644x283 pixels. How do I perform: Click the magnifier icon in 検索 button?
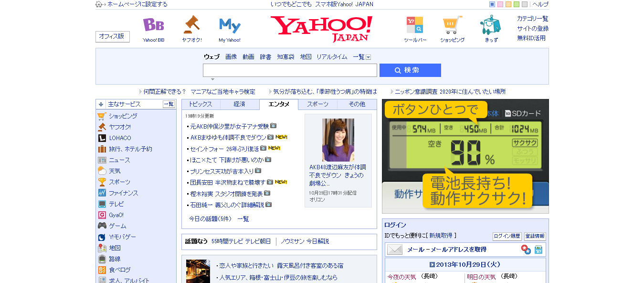click(398, 70)
